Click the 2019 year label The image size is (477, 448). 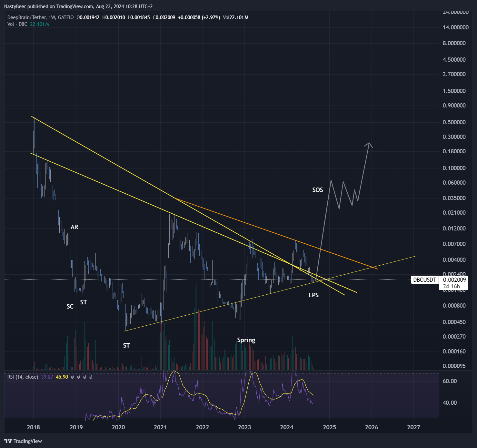pos(76,427)
